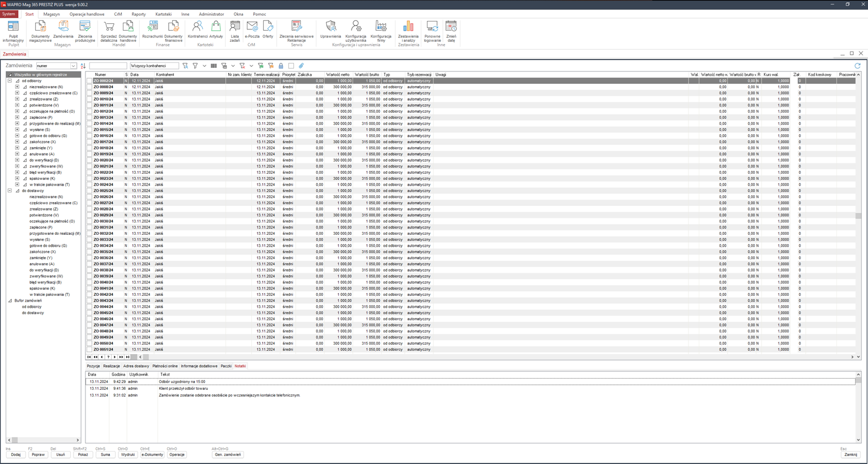This screenshot has height=464, width=868.
Task: Open the Raporty menu
Action: click(138, 14)
